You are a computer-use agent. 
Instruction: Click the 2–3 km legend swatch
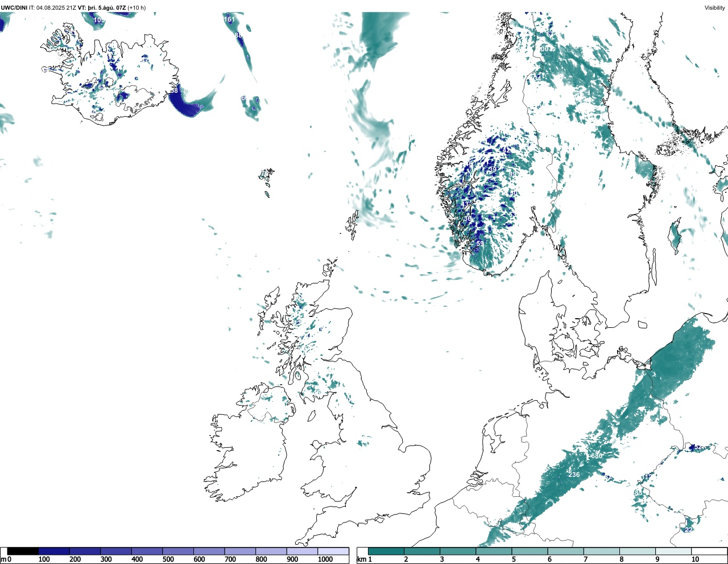tap(422, 551)
